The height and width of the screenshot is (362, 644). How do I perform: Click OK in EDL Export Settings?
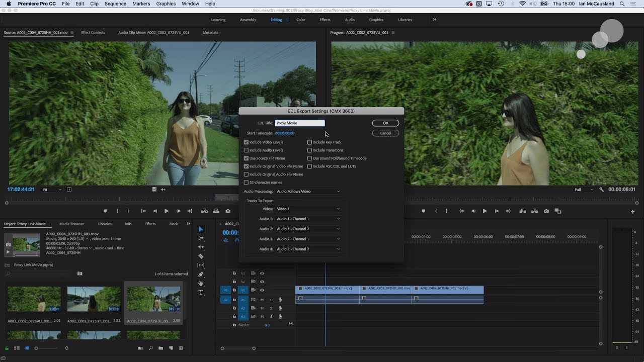pos(385,123)
